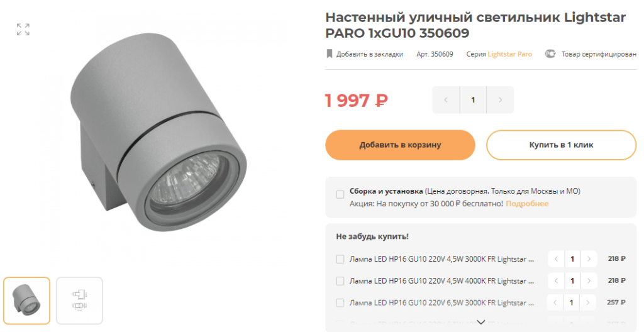644x332 pixels.
Task: Increase quantity of 6,5W 3000K lamp
Action: coord(588,303)
